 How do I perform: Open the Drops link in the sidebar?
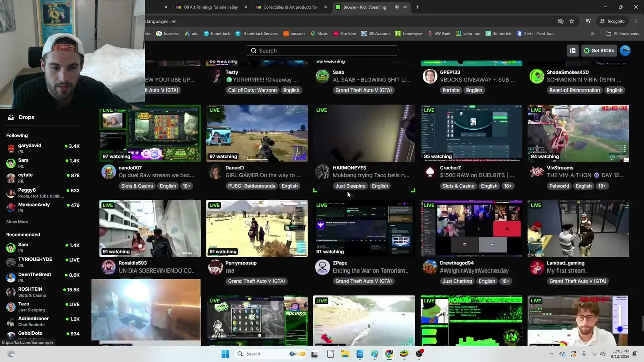point(27,117)
